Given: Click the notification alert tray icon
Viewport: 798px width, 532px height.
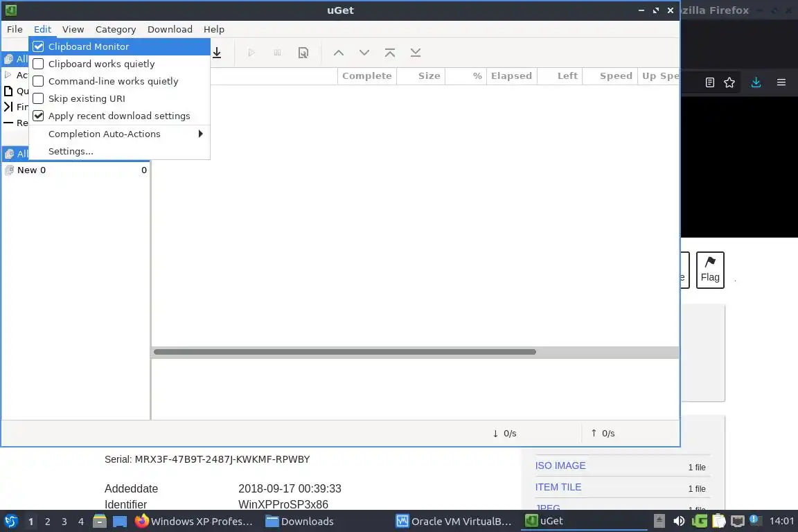Looking at the screenshot, I should (756, 520).
